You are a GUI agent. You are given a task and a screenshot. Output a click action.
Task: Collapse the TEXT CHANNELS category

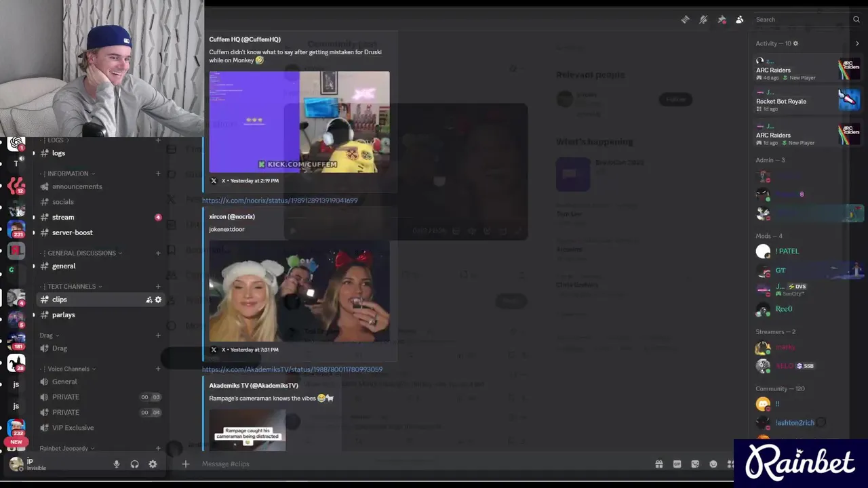tap(71, 287)
